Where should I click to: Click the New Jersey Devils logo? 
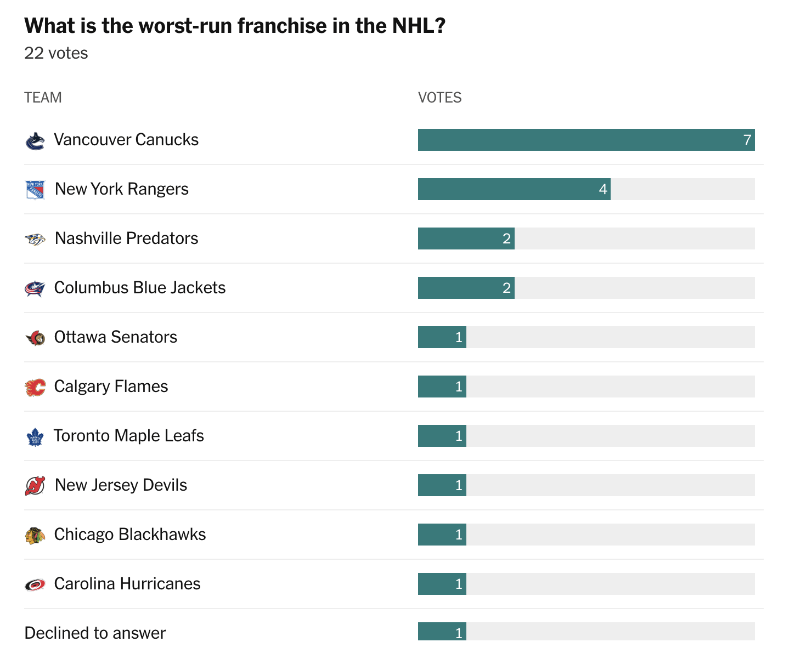(x=35, y=486)
